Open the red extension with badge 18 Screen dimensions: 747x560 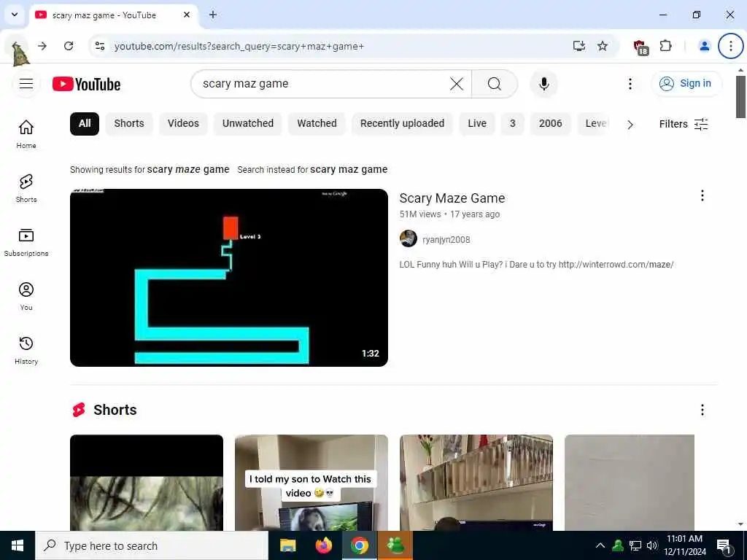(640, 47)
